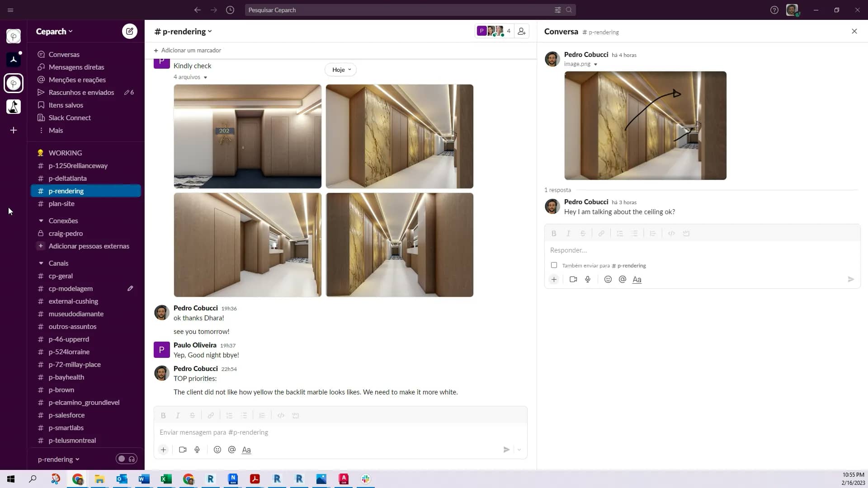Screen dimensions: 868x488
Task: Mention someone using the @ icon
Action: coord(232,450)
